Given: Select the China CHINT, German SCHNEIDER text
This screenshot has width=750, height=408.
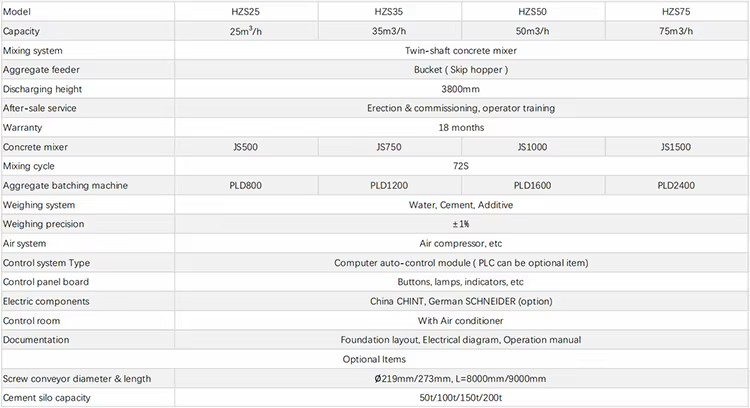Looking at the screenshot, I should (x=443, y=301).
